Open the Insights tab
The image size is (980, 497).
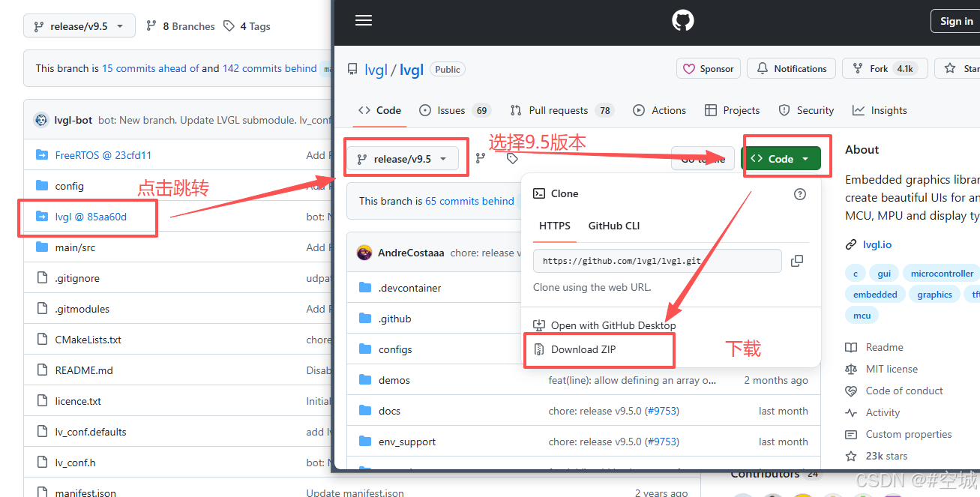(880, 110)
